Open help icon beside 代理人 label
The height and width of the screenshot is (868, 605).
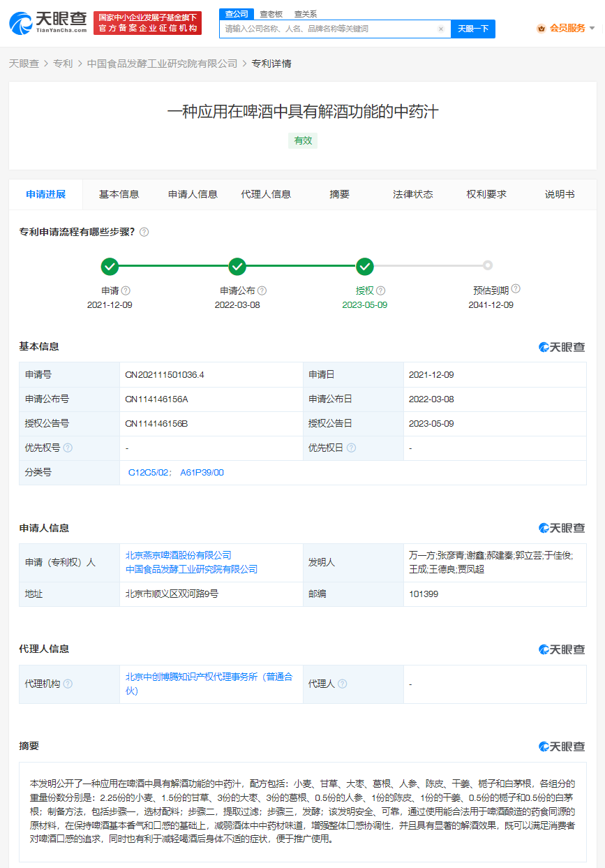tap(342, 684)
